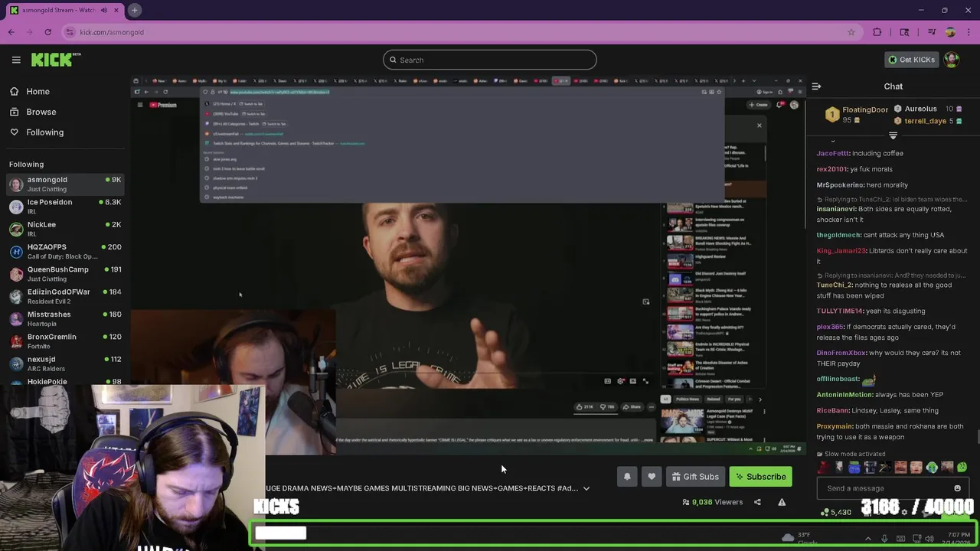Open a new browser tab
The width and height of the screenshot is (980, 551).
(x=134, y=10)
